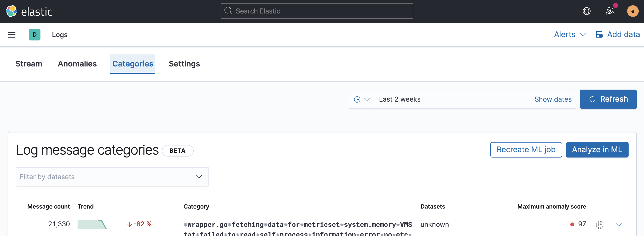644x236 pixels.
Task: Click the 'unknown' dataset cell
Action: point(434,224)
